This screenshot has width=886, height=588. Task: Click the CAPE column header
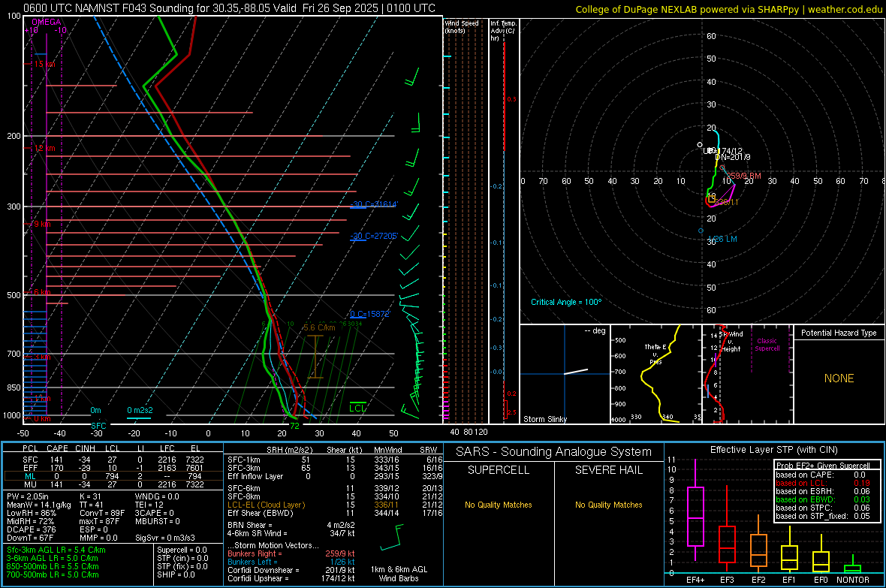coord(57,448)
